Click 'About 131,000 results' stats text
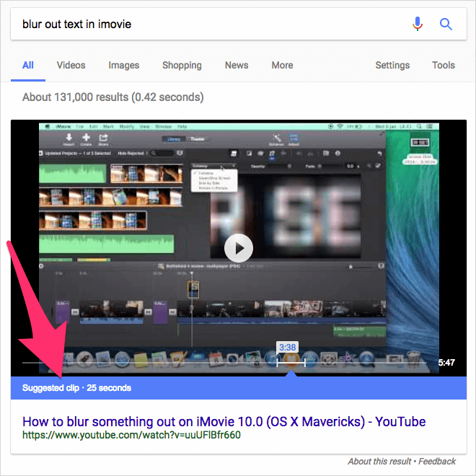Viewport: 476px width, 476px height. tap(113, 97)
